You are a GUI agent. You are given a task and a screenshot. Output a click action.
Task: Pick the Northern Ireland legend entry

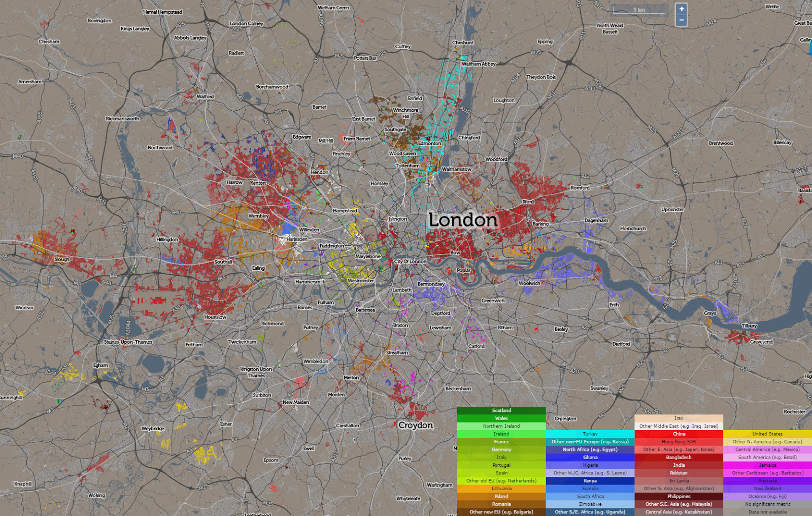point(501,426)
